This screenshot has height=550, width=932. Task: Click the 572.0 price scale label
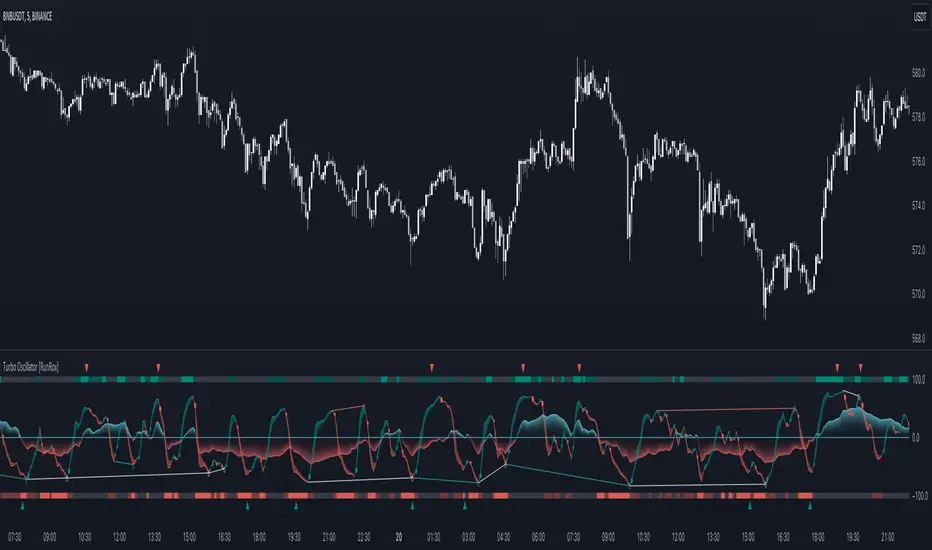point(918,250)
